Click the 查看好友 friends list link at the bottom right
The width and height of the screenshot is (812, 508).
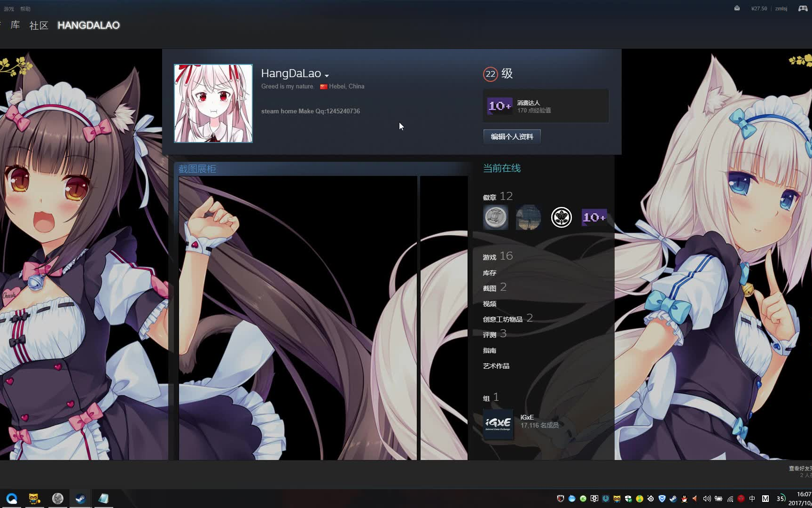coord(800,468)
